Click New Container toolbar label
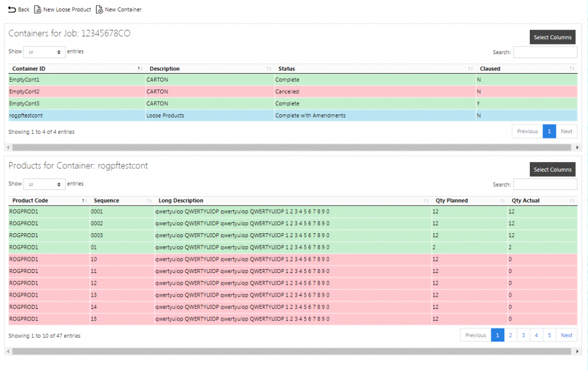This screenshot has height=371, width=588. tap(123, 9)
